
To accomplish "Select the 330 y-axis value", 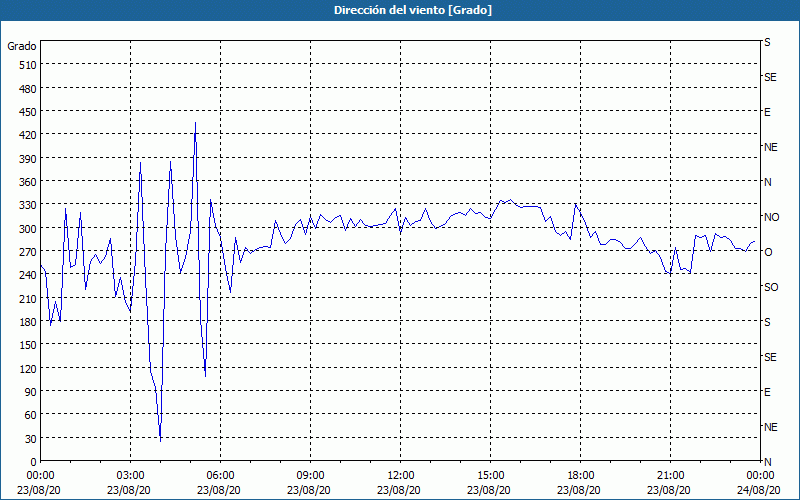I will [28, 205].
